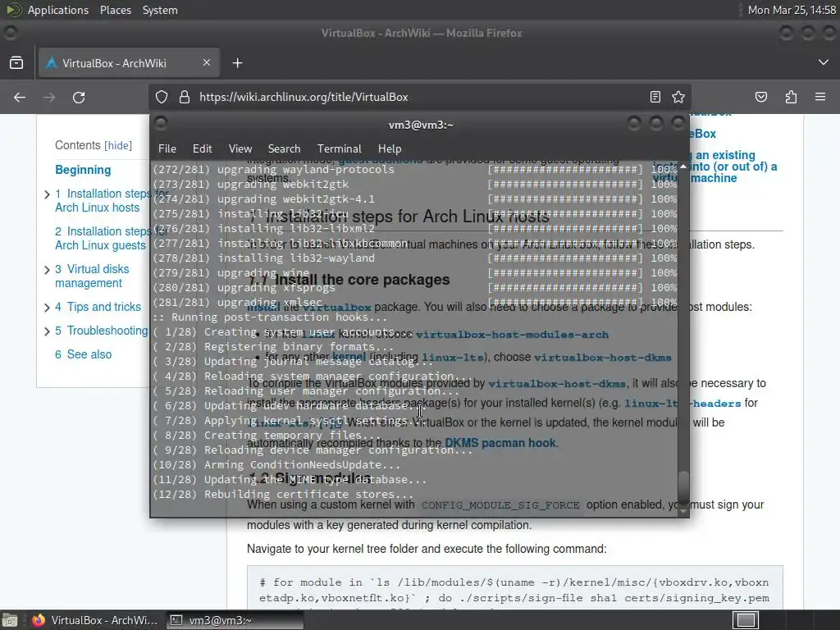
Task: Open Save to Pocket icon
Action: pos(760,97)
